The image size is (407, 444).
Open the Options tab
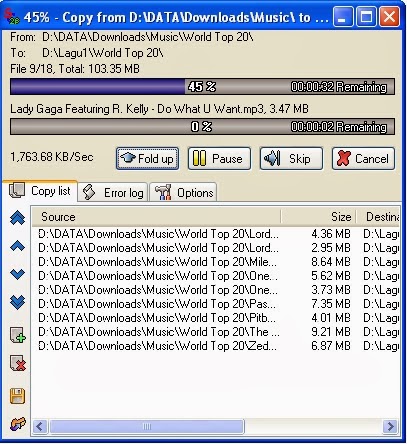[183, 193]
